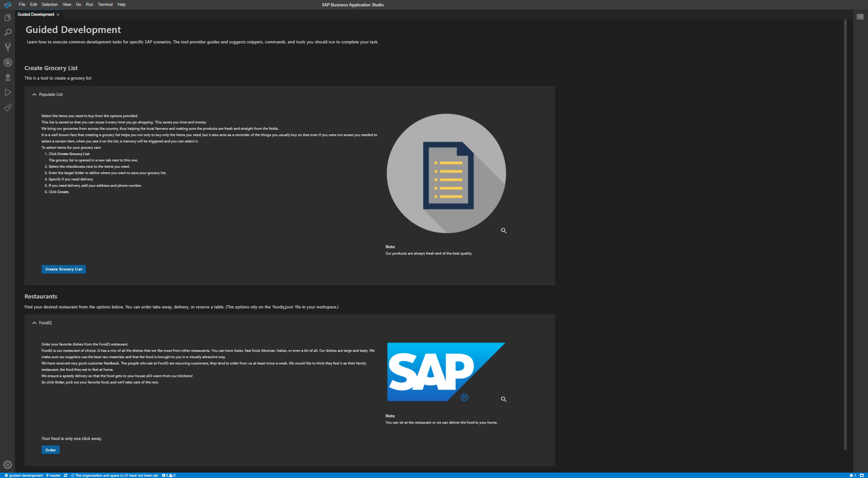Open the Go menu
This screenshot has height=478, width=868.
pos(79,5)
